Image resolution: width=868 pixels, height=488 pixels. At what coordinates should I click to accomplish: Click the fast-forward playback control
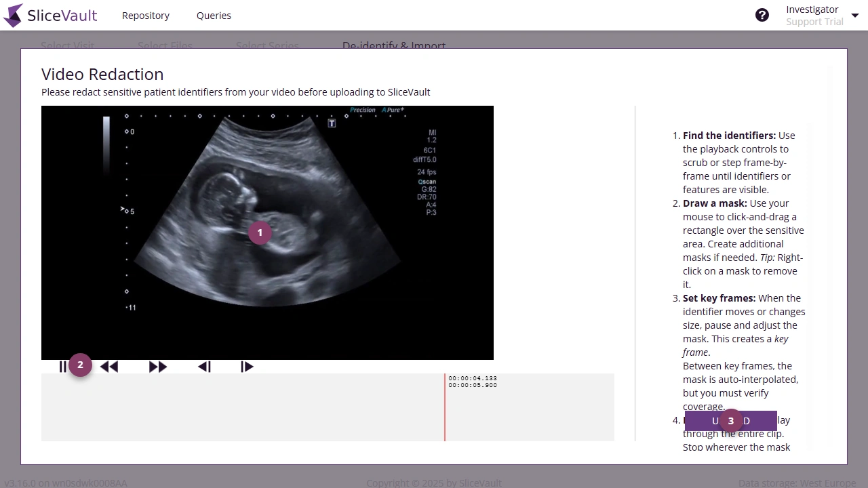(157, 366)
